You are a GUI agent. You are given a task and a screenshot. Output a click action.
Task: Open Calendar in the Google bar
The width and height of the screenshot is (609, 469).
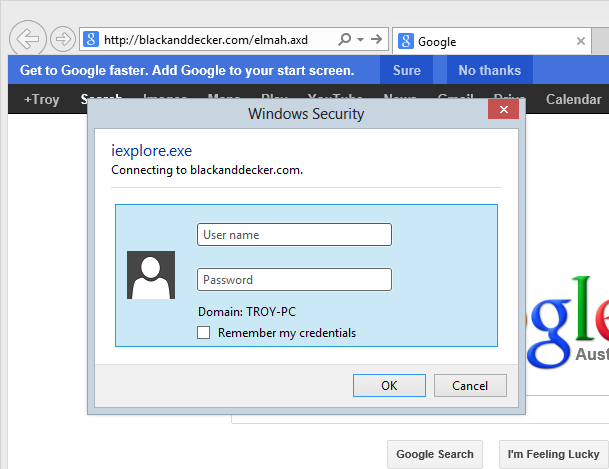[x=573, y=99]
